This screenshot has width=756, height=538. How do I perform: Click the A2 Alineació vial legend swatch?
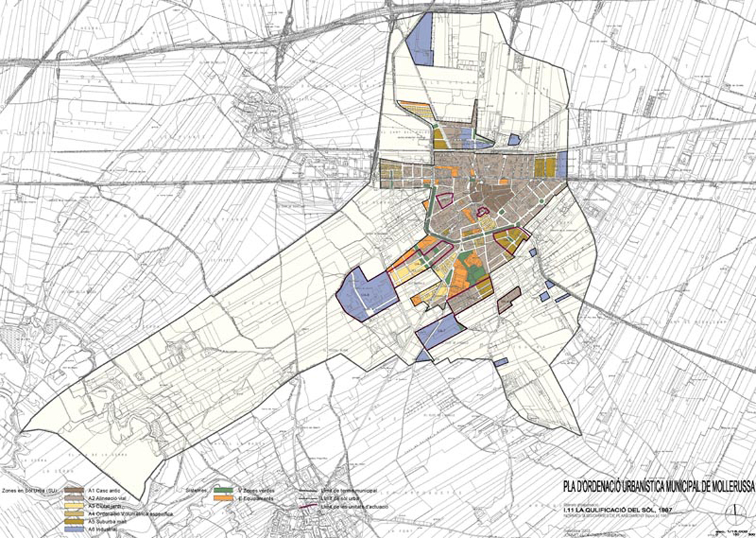(x=74, y=498)
